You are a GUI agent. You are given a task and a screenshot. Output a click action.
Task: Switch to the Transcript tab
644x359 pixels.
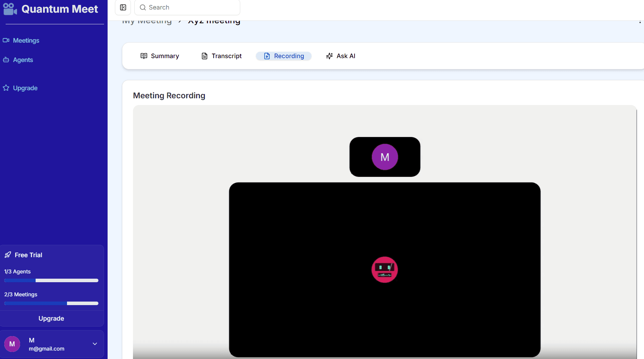(221, 56)
